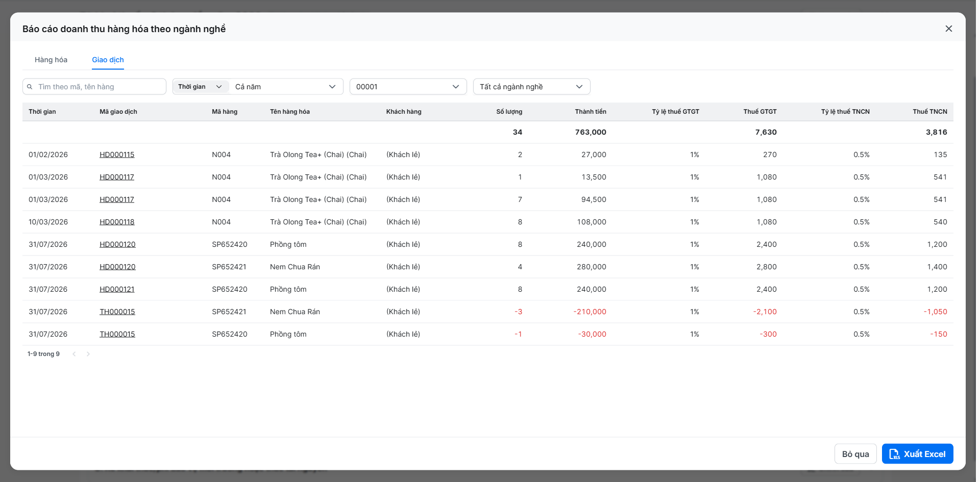This screenshot has height=482, width=980.
Task: Click the search magnifier icon
Action: [30, 87]
